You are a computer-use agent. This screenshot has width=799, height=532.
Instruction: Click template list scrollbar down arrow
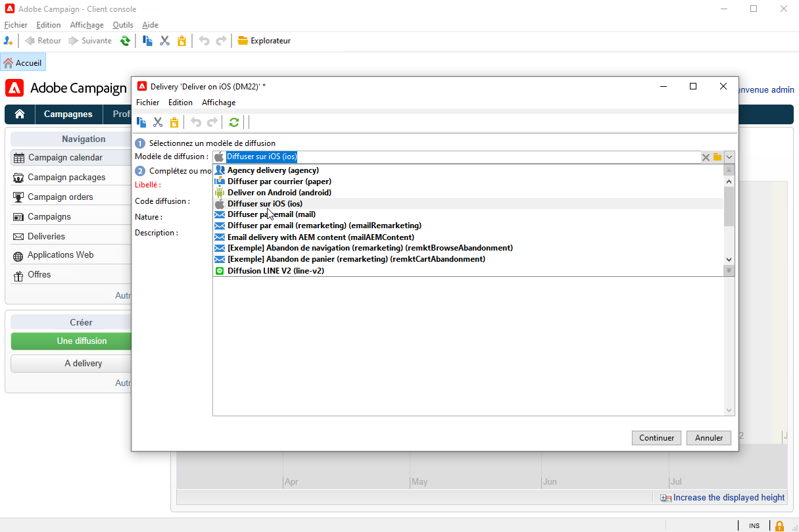(x=729, y=260)
